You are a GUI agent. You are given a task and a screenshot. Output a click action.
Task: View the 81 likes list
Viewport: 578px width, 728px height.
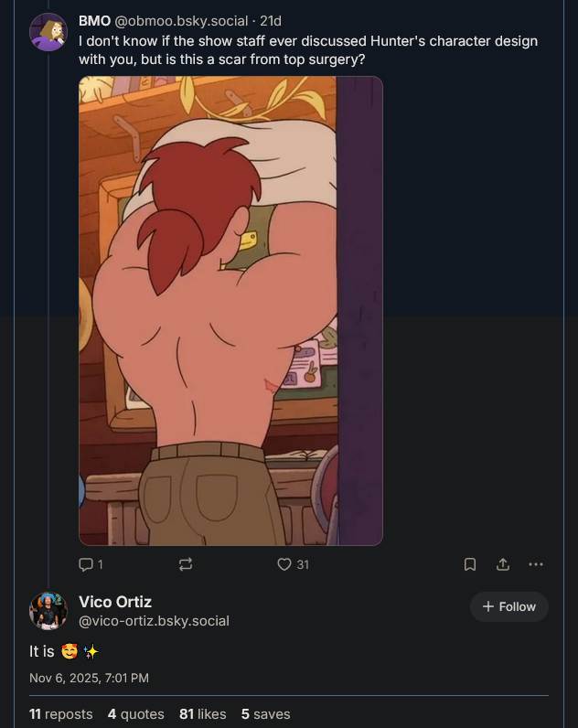point(202,713)
